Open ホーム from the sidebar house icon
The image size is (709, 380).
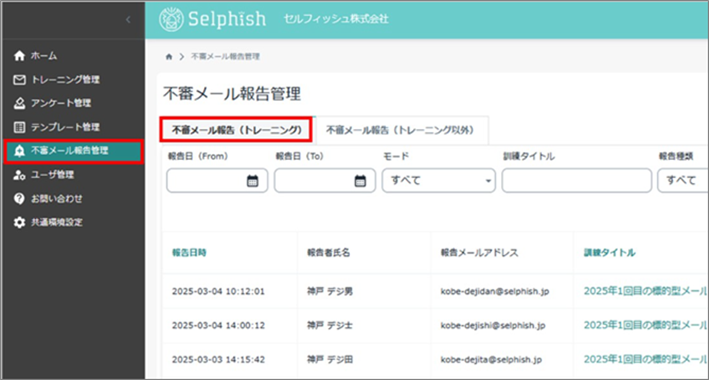19,56
